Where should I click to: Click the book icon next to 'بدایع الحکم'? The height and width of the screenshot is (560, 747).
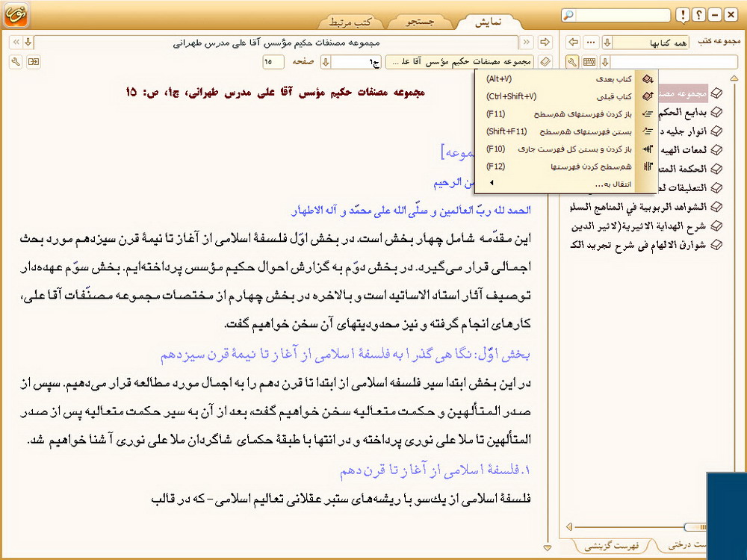(716, 113)
